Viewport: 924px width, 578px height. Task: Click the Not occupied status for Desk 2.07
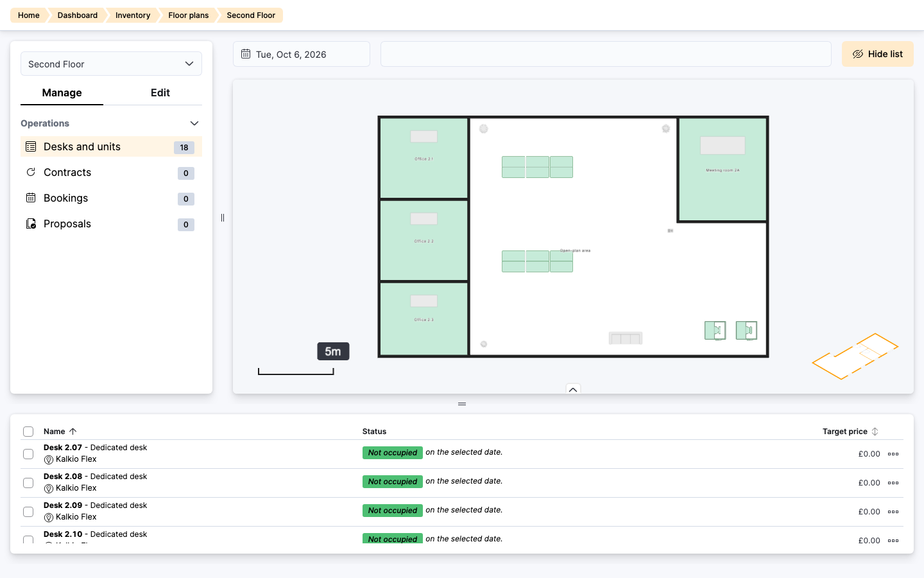[393, 453]
